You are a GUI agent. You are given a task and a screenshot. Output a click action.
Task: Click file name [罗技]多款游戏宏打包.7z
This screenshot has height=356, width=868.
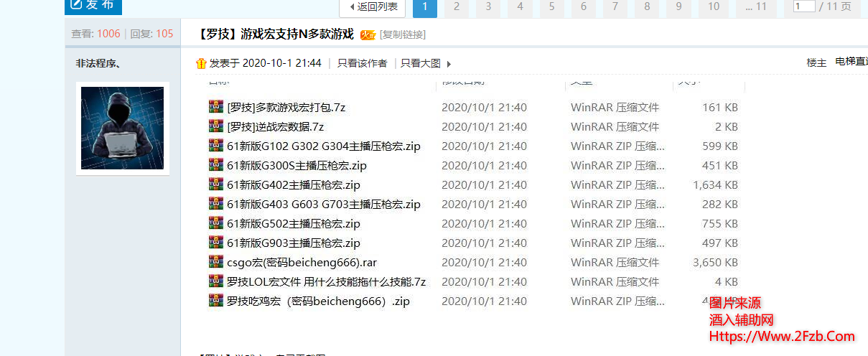[286, 107]
